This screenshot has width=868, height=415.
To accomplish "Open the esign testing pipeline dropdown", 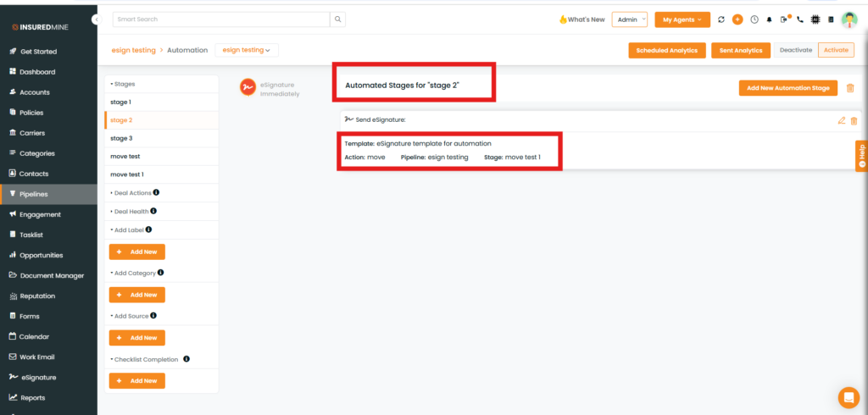I will [246, 50].
